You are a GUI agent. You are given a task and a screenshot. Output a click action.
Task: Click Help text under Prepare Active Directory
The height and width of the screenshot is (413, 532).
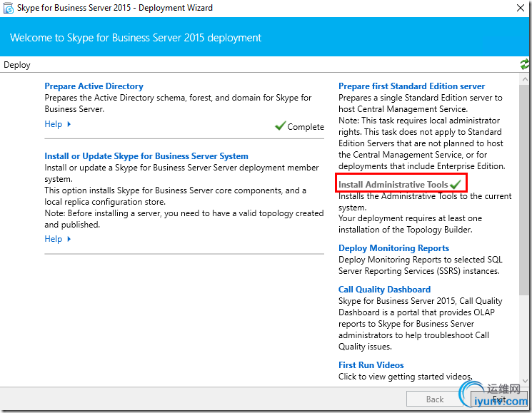54,124
